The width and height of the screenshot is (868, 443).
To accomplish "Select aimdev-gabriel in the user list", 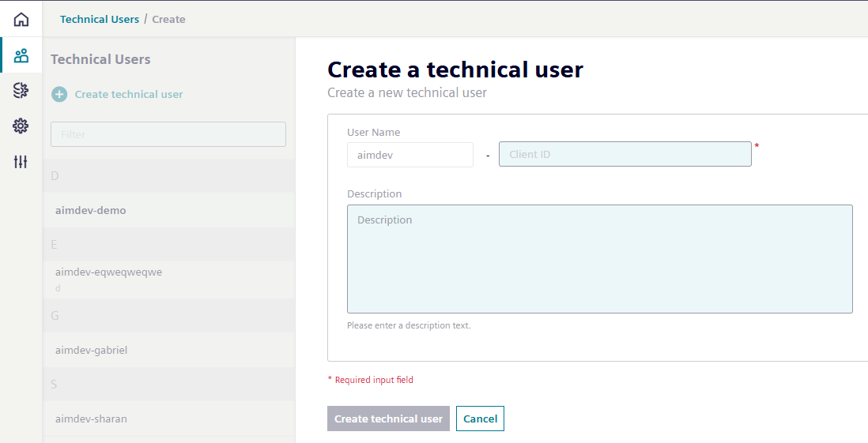I will click(169, 350).
